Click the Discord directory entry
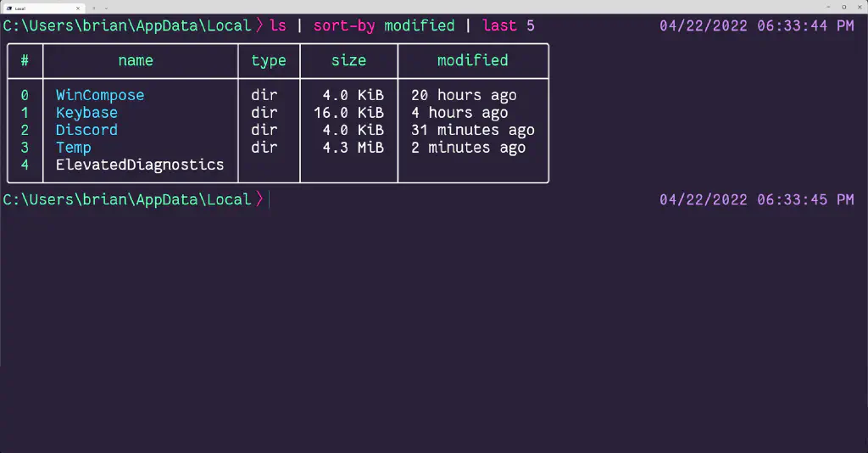 click(x=86, y=130)
